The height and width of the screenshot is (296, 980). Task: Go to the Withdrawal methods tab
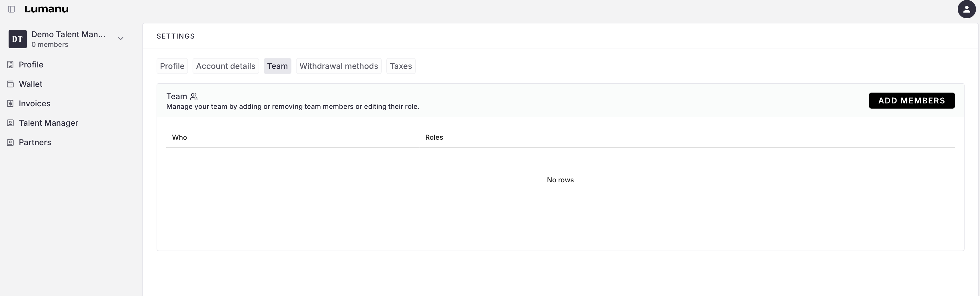tap(338, 66)
